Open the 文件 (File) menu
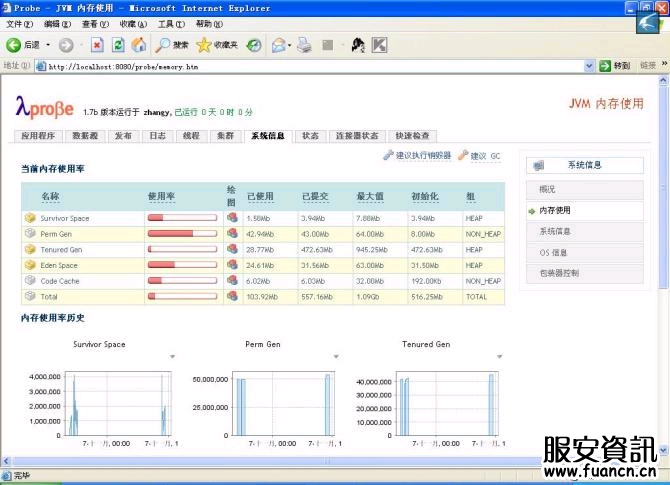Image resolution: width=670 pixels, height=485 pixels. pos(19,24)
